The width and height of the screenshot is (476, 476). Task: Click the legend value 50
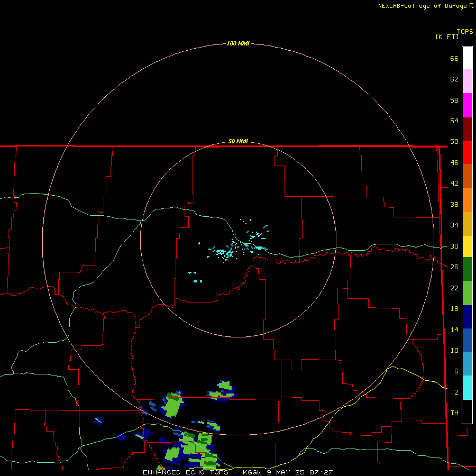click(454, 141)
